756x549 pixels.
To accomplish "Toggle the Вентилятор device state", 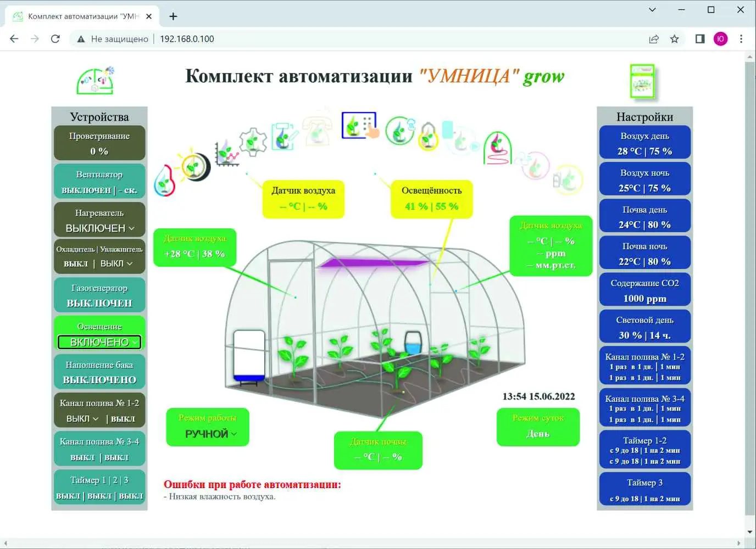I will click(99, 182).
